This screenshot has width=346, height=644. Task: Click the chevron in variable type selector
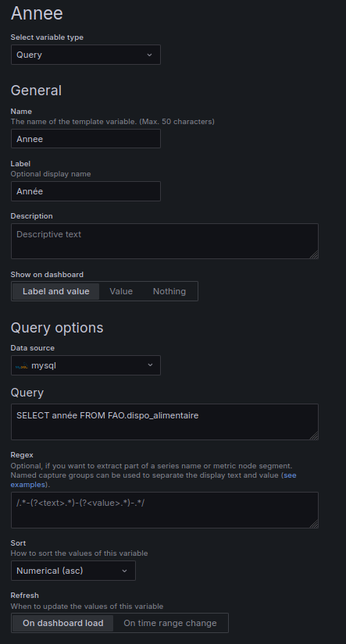tap(150, 55)
